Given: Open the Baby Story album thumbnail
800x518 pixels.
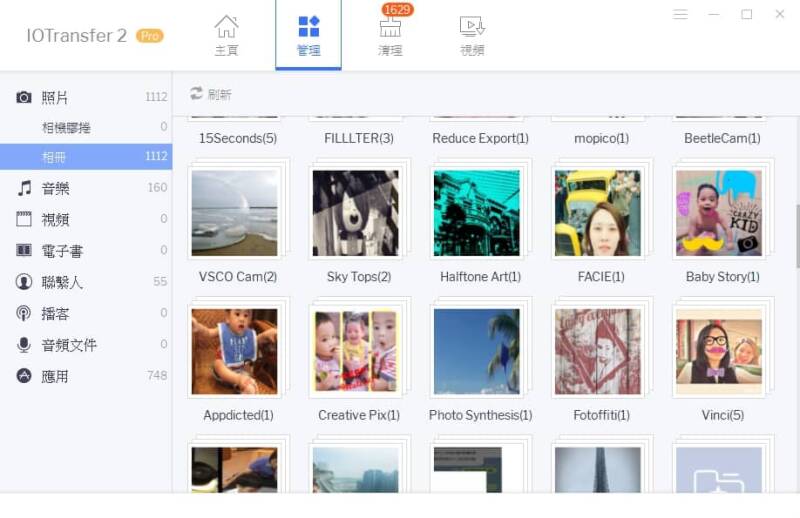Looking at the screenshot, I should (x=719, y=213).
